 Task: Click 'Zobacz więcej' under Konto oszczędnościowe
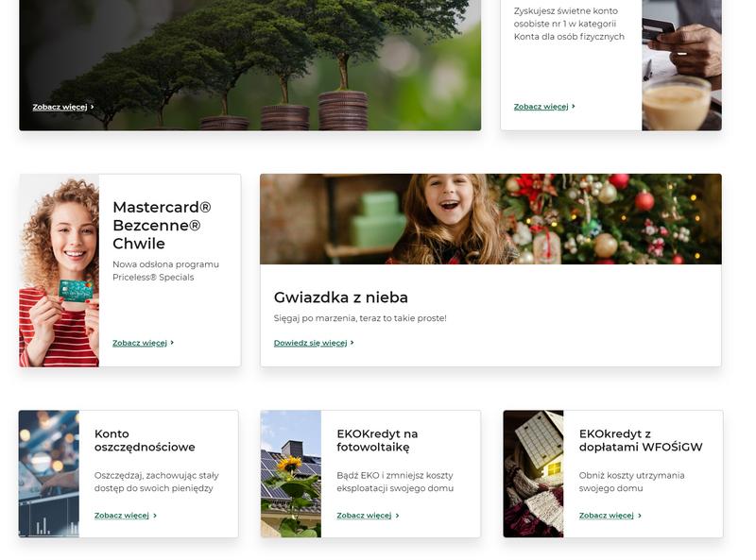coord(122,516)
